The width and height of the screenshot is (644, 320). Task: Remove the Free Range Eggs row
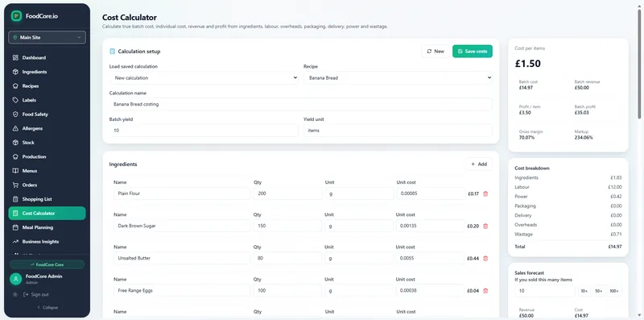(x=485, y=290)
